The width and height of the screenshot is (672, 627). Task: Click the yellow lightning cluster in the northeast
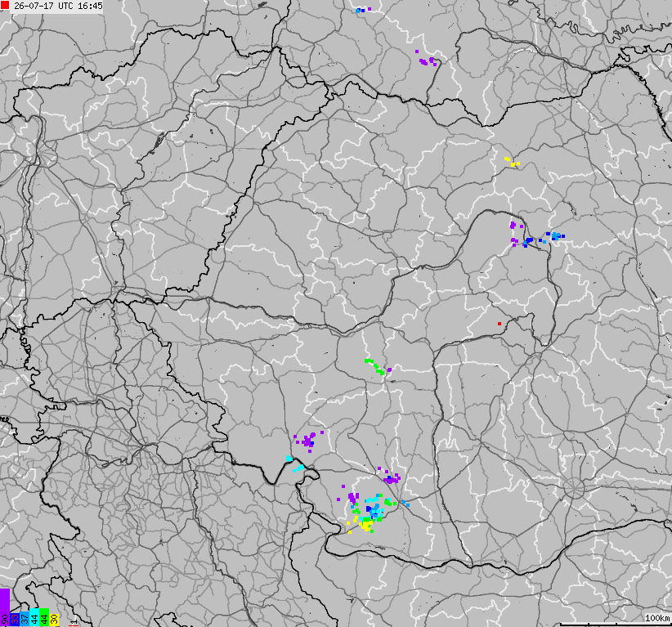tap(512, 162)
